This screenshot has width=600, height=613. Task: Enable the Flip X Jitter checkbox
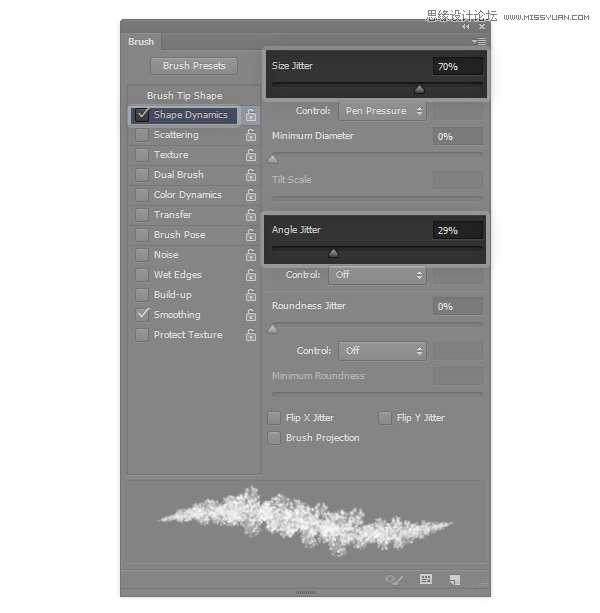pos(275,418)
